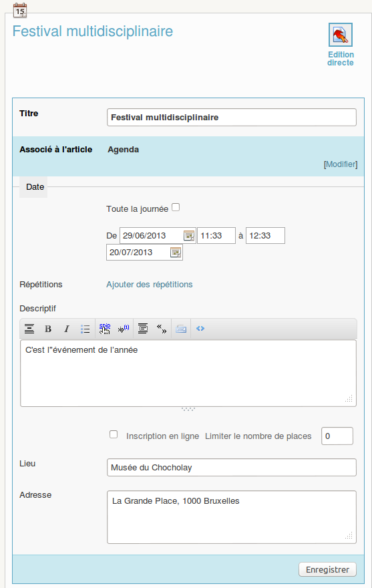
Task: Click the Ajouter des répétitions link
Action: tap(149, 284)
